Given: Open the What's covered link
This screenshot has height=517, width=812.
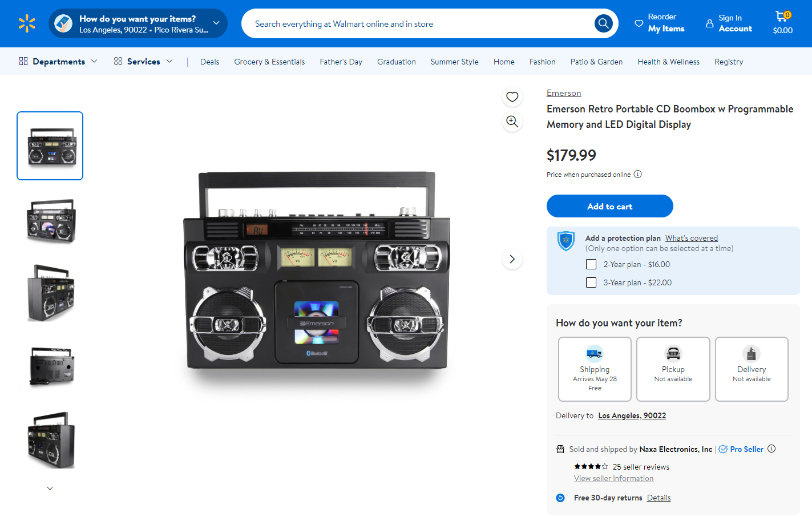Looking at the screenshot, I should point(692,238).
